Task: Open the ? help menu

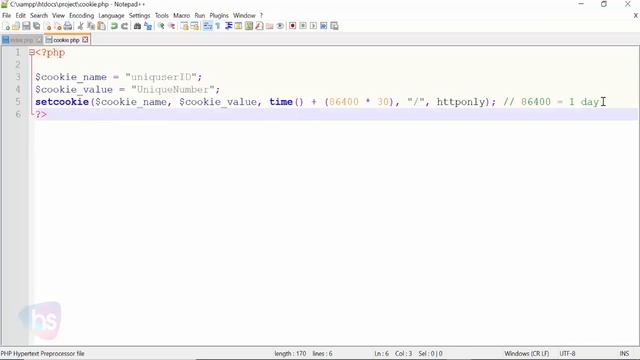Action: [x=262, y=16]
